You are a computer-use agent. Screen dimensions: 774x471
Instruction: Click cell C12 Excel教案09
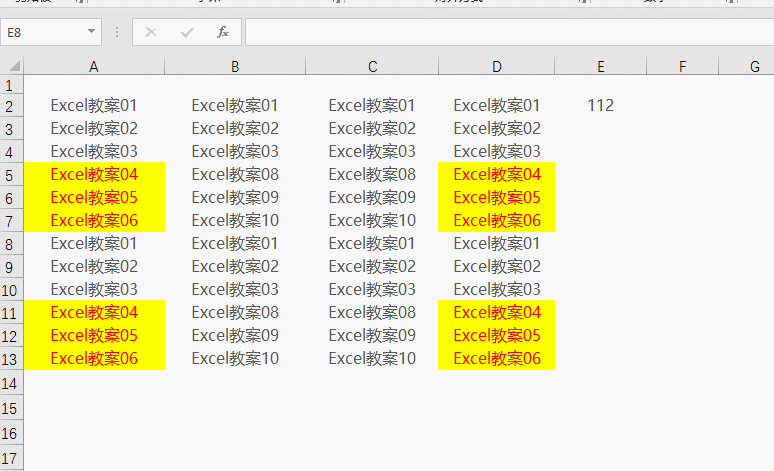point(372,336)
